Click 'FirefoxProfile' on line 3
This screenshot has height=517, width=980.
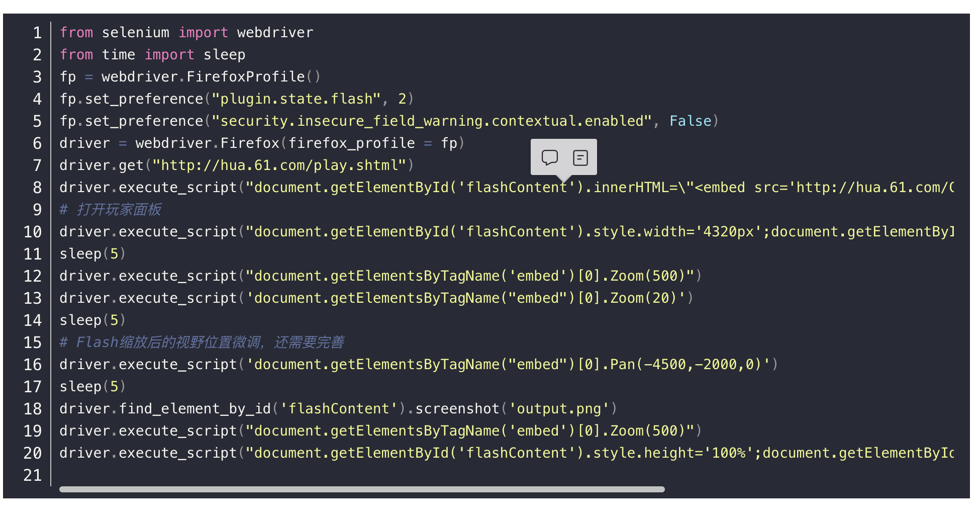[246, 77]
